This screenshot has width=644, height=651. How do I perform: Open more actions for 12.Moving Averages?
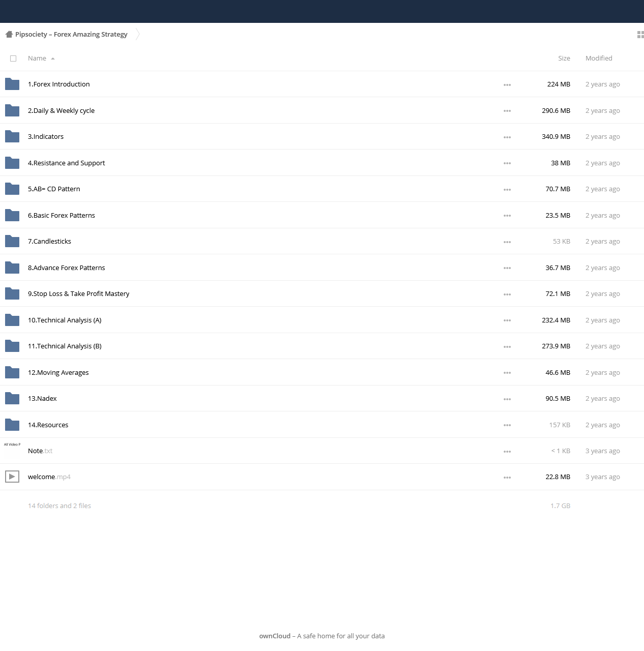[x=507, y=373]
